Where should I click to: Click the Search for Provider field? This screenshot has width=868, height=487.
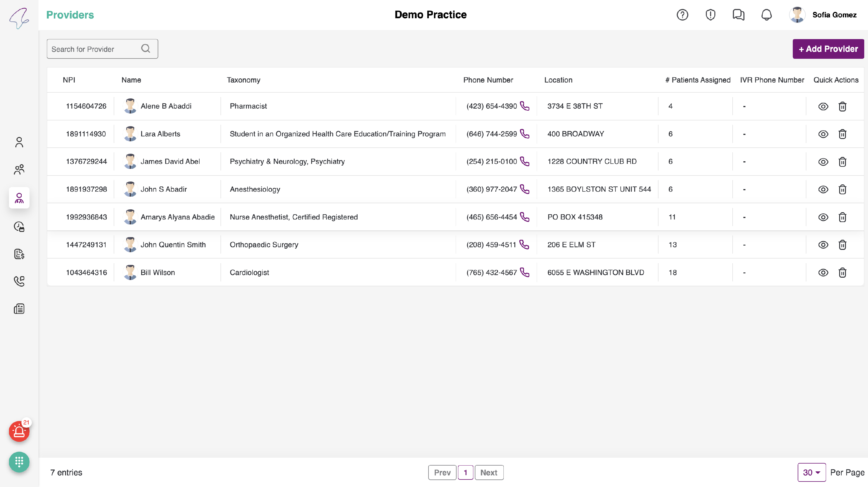[94, 49]
